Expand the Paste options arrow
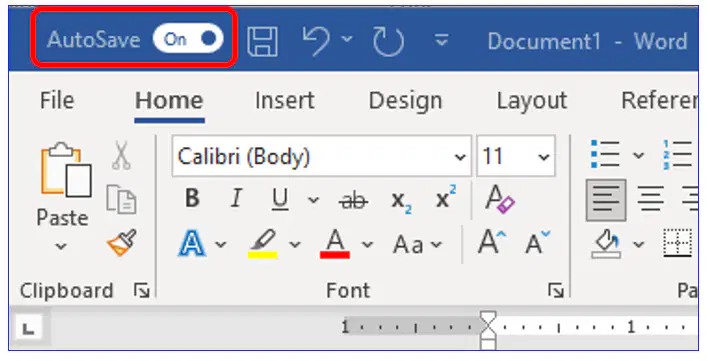Image resolution: width=707 pixels, height=361 pixels. pos(61,246)
